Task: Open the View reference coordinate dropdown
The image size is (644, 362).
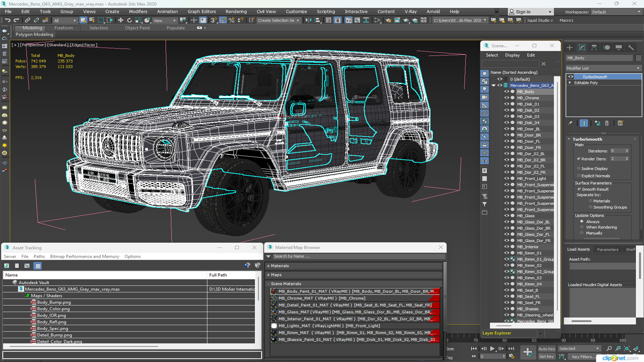Action: 164,20
